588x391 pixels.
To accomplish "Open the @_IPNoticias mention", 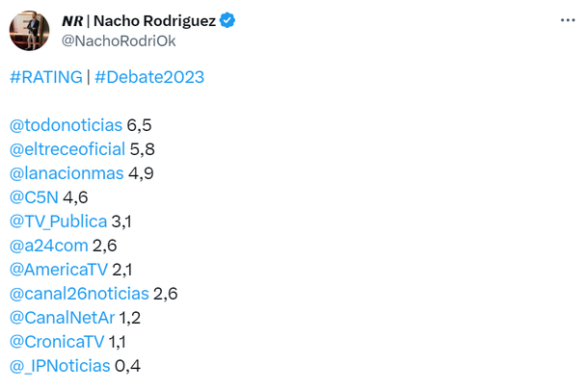I will pos(60,365).
